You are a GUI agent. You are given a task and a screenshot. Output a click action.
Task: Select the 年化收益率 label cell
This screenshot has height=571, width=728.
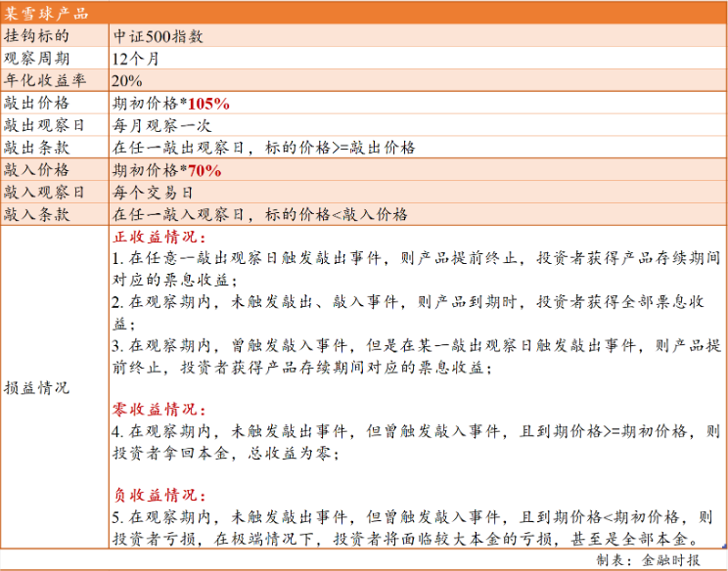(55, 80)
